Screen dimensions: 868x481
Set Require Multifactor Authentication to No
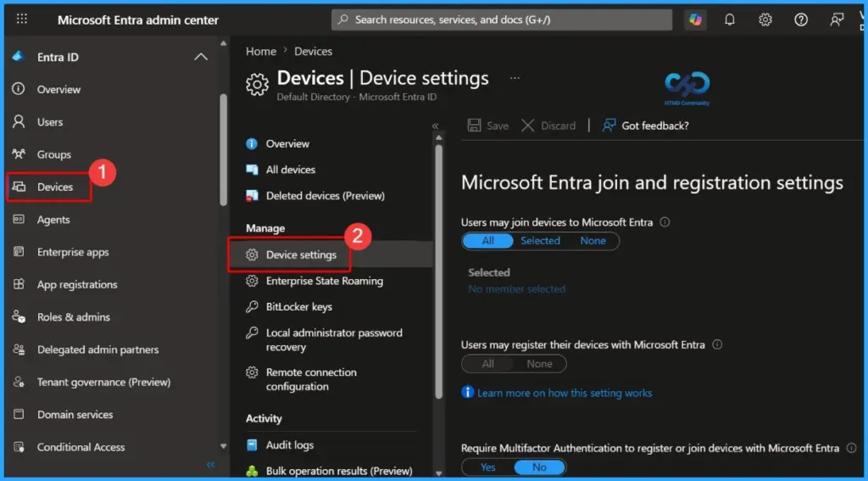[540, 467]
